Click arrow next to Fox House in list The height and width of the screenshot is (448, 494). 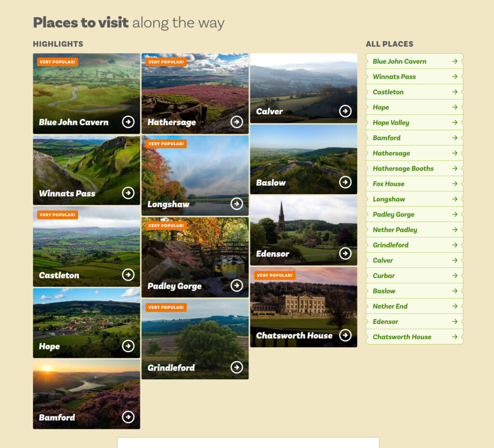click(454, 183)
